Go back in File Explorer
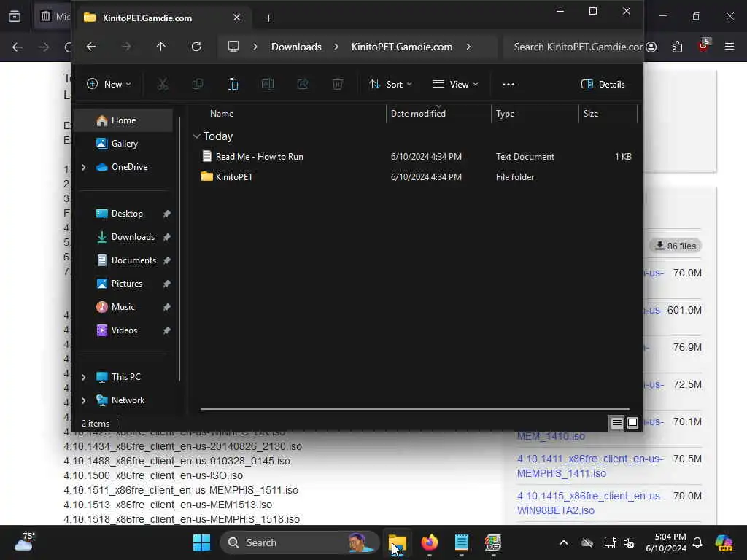747x560 pixels. (x=91, y=47)
